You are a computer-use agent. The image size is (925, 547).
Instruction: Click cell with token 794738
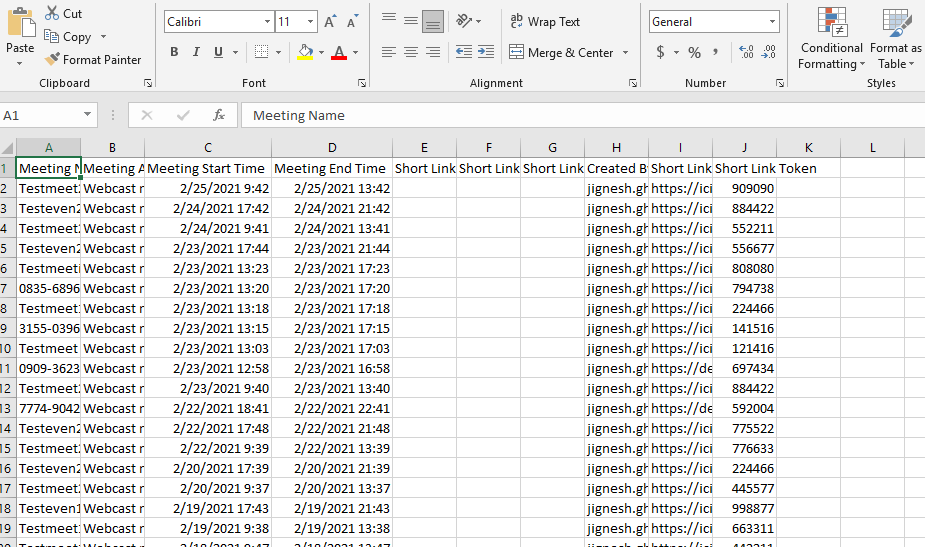pyautogui.click(x=744, y=289)
